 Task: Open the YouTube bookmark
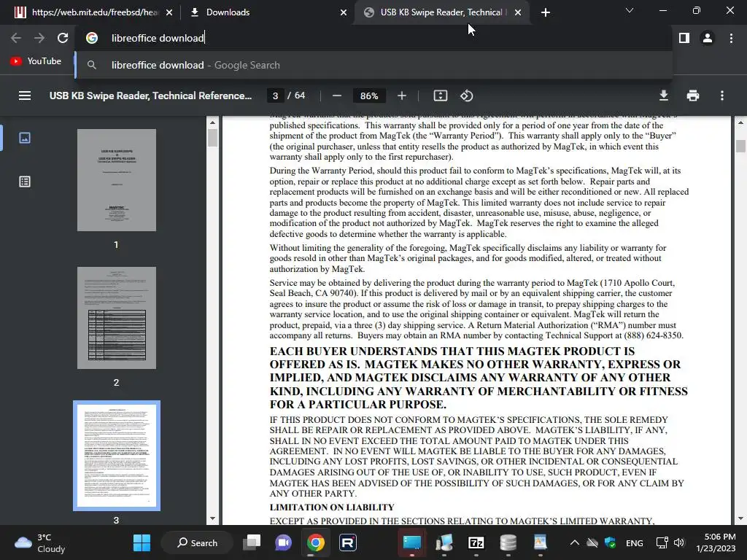(36, 61)
